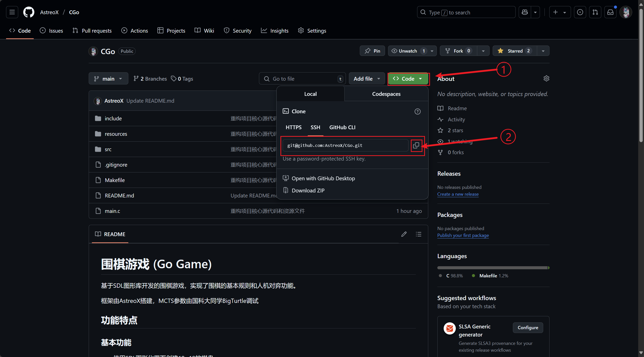Open the main branch dropdown
The image size is (644, 357).
click(108, 79)
